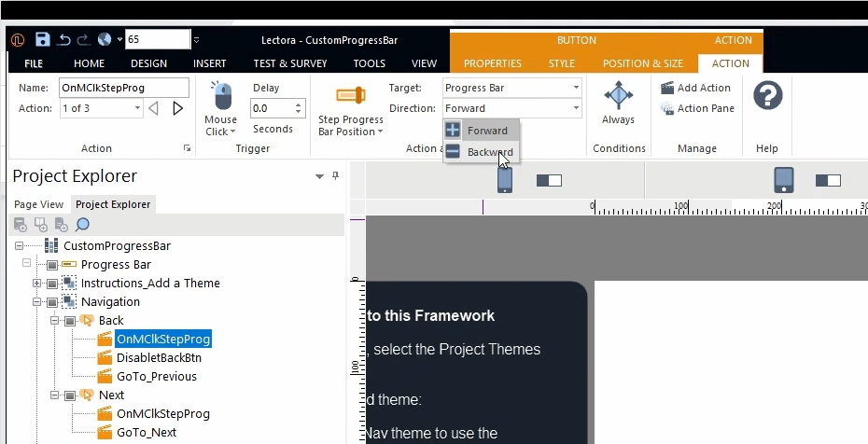This screenshot has width=868, height=444.
Task: Open the Mouse Click trigger icon
Action: 221,98
